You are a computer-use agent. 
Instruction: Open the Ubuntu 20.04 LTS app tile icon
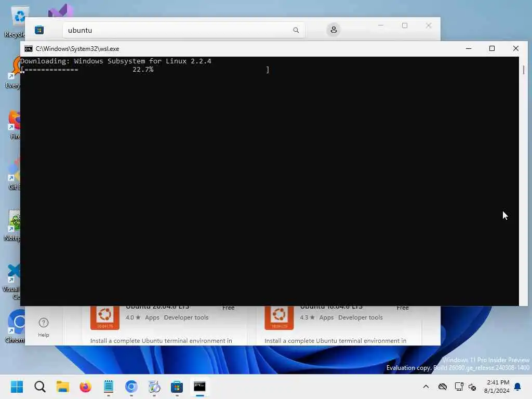105,317
